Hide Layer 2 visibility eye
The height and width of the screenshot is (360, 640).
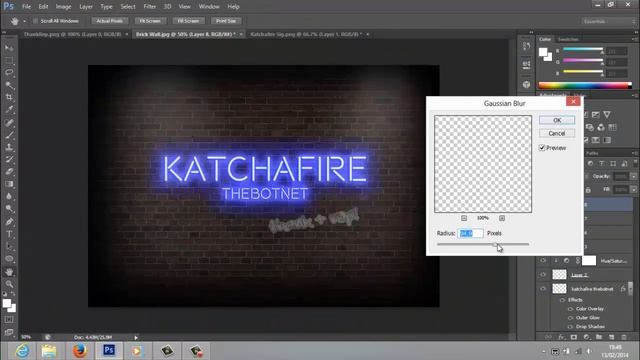(543, 275)
